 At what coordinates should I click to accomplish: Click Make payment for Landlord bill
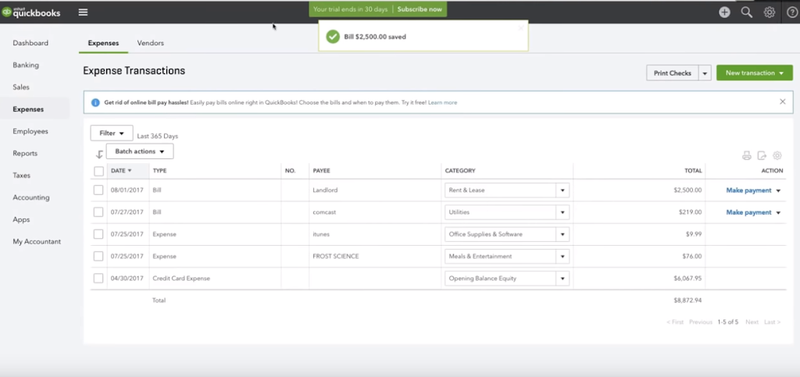(748, 190)
